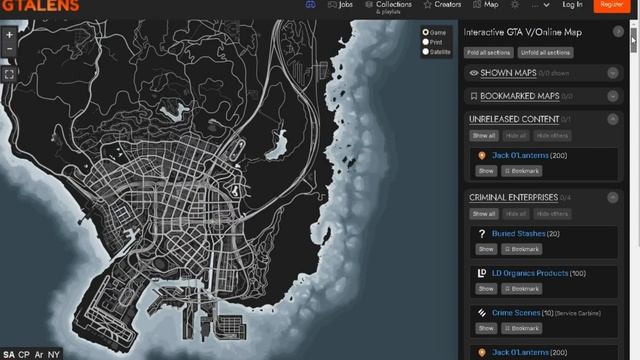Click the Unreleased Content section title
640x360 pixels.
click(514, 119)
